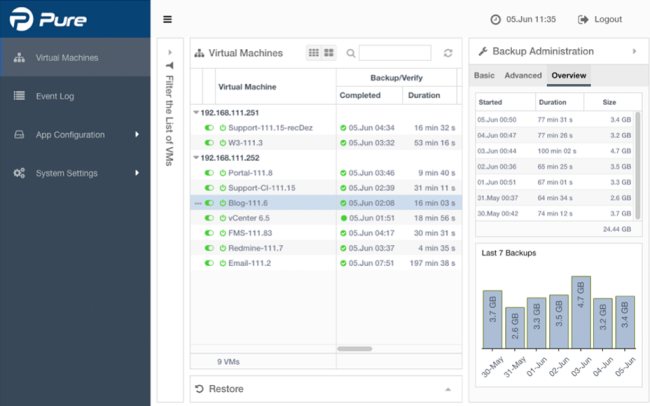Toggle the hamburger menu icon
This screenshot has height=406, width=650.
(x=167, y=19)
